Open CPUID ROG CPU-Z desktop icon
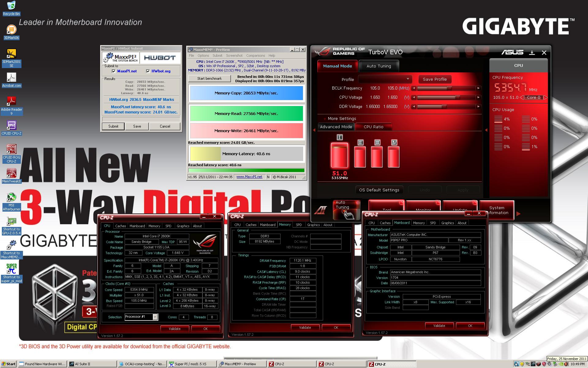588x368 pixels. click(11, 154)
